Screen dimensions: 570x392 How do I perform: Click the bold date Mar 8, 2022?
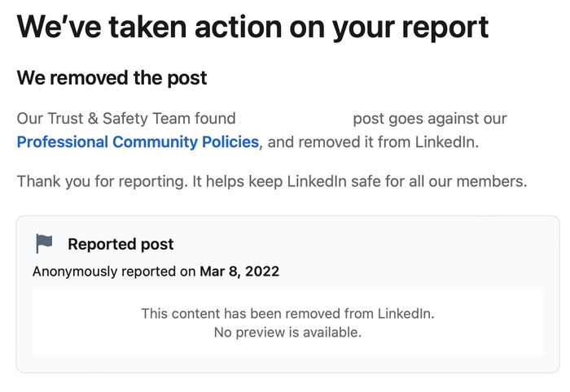pyautogui.click(x=239, y=272)
